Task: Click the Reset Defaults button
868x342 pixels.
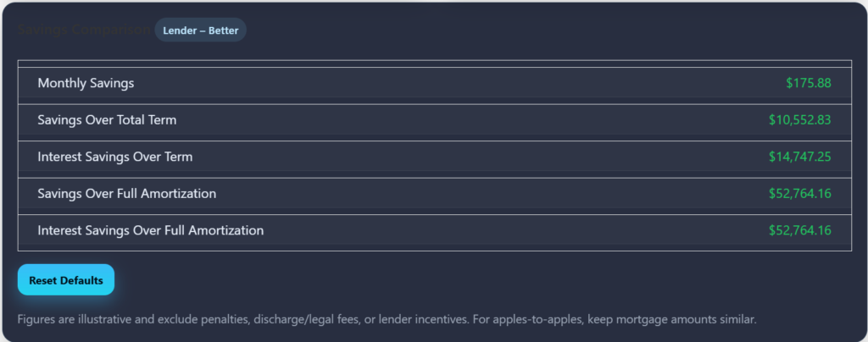Action: point(66,280)
